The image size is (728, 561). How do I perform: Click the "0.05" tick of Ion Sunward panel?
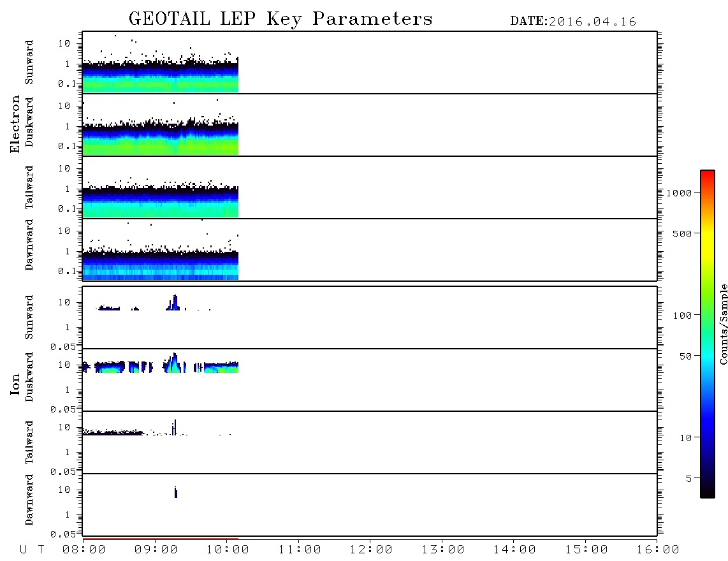[x=62, y=347]
